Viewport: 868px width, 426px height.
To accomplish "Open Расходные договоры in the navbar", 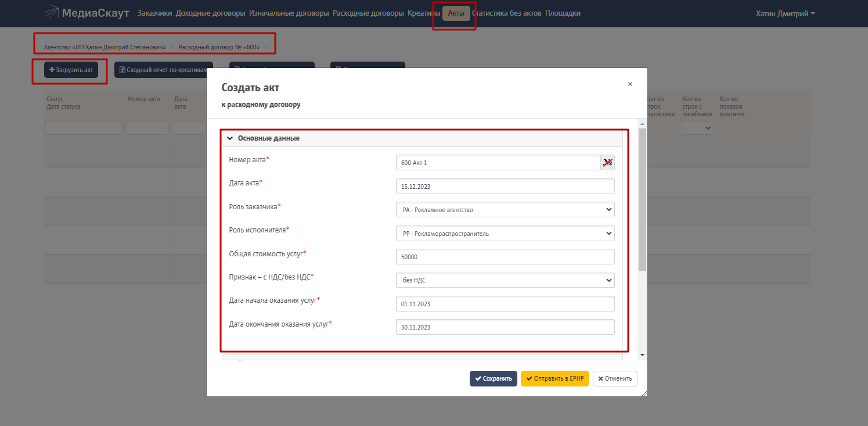I will coord(368,13).
